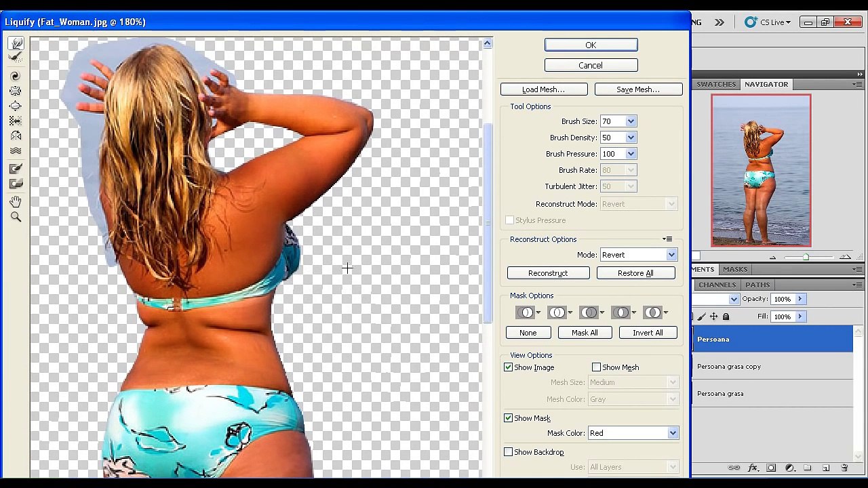The image size is (868, 488).
Task: Select the Zoom tool in Liquify
Action: (16, 217)
